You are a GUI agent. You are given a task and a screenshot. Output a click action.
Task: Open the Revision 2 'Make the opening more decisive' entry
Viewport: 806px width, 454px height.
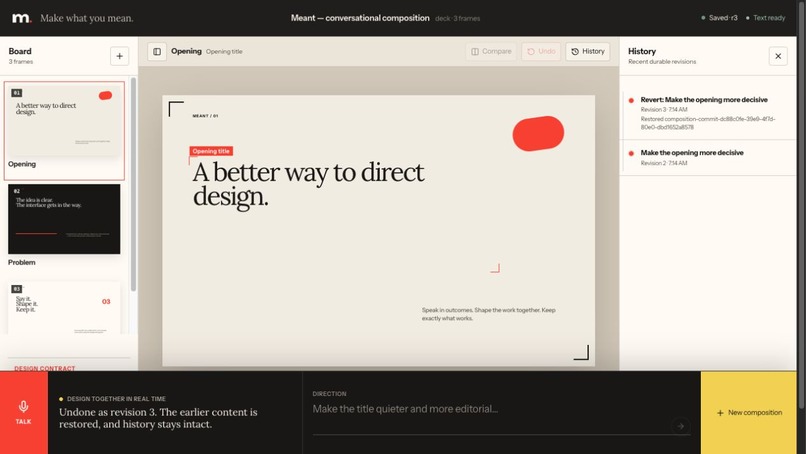708,157
